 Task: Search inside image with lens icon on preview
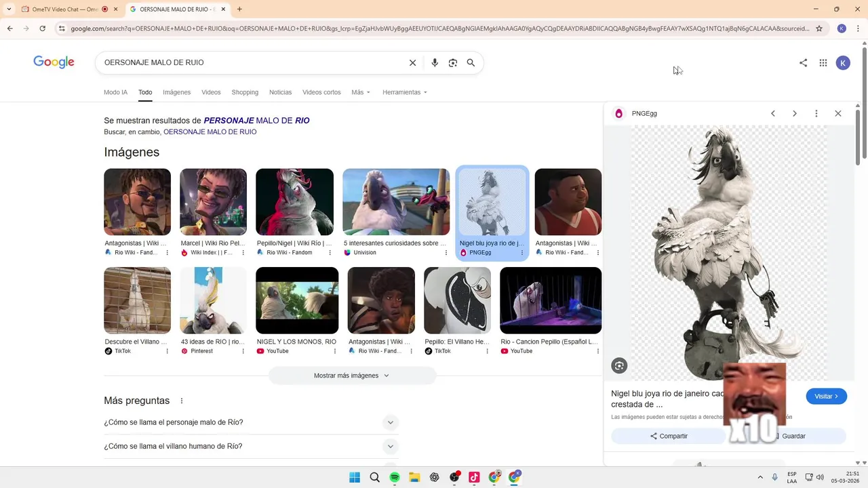click(x=619, y=366)
